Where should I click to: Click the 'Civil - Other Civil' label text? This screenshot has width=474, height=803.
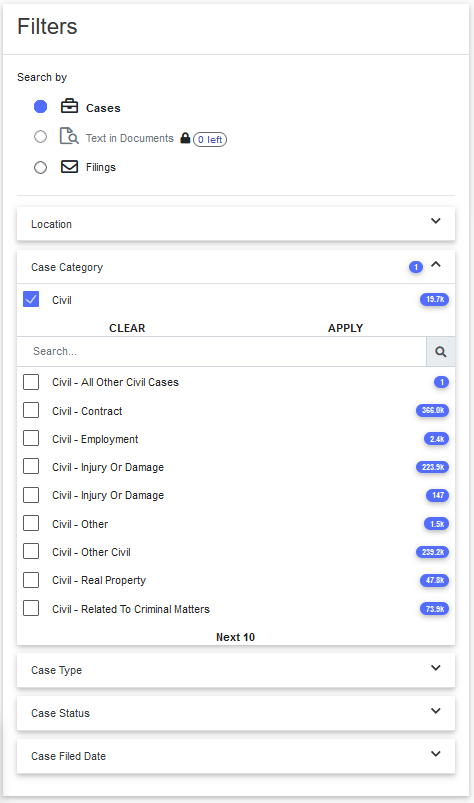(x=91, y=553)
